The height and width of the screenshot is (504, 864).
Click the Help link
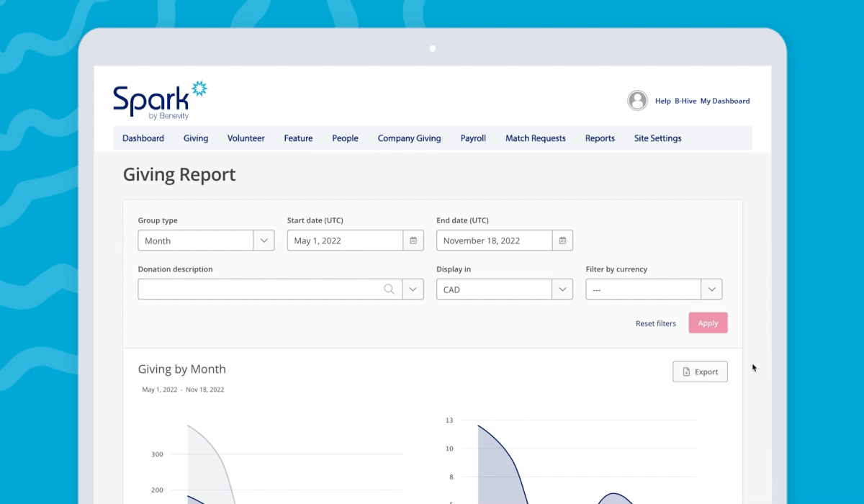[x=663, y=102]
